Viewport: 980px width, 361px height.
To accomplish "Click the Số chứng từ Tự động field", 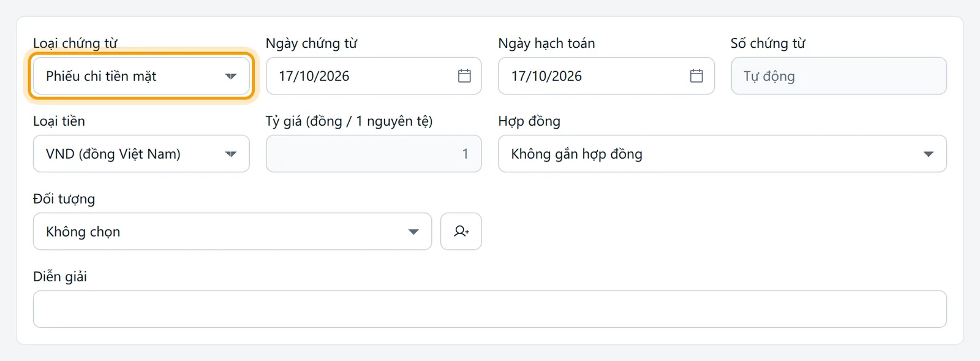I will (839, 76).
